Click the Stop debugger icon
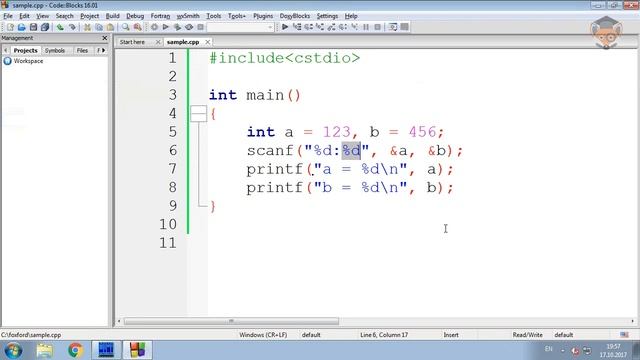 [378, 27]
